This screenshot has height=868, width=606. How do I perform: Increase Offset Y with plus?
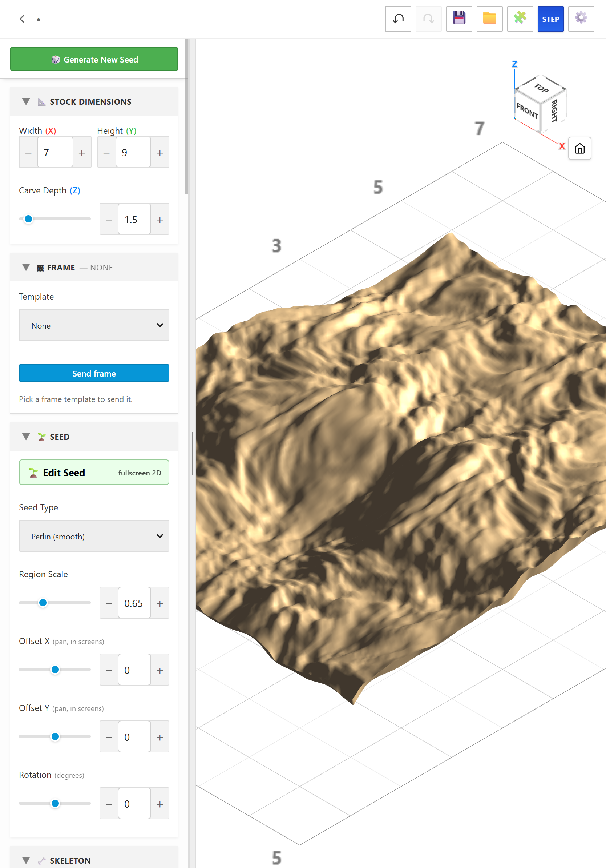click(160, 737)
